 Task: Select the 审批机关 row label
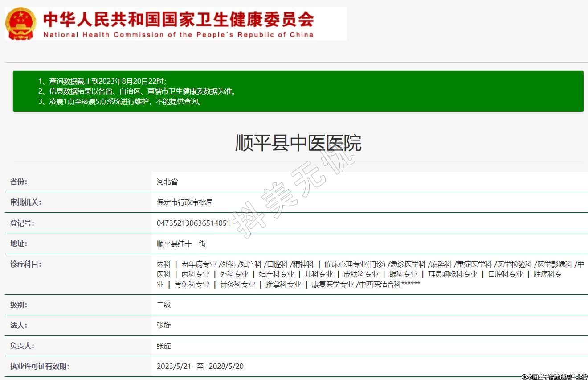tap(25, 202)
